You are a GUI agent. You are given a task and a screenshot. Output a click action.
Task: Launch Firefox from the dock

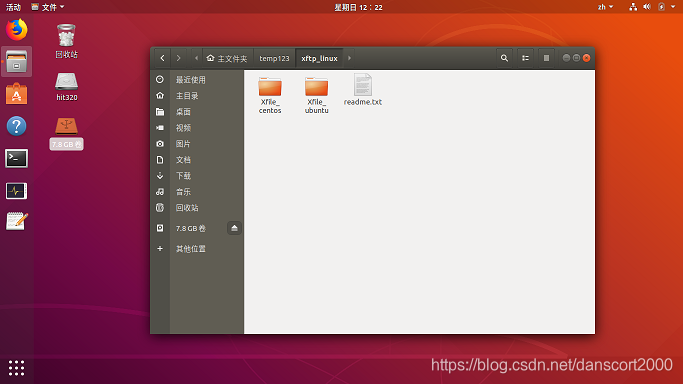[x=17, y=30]
